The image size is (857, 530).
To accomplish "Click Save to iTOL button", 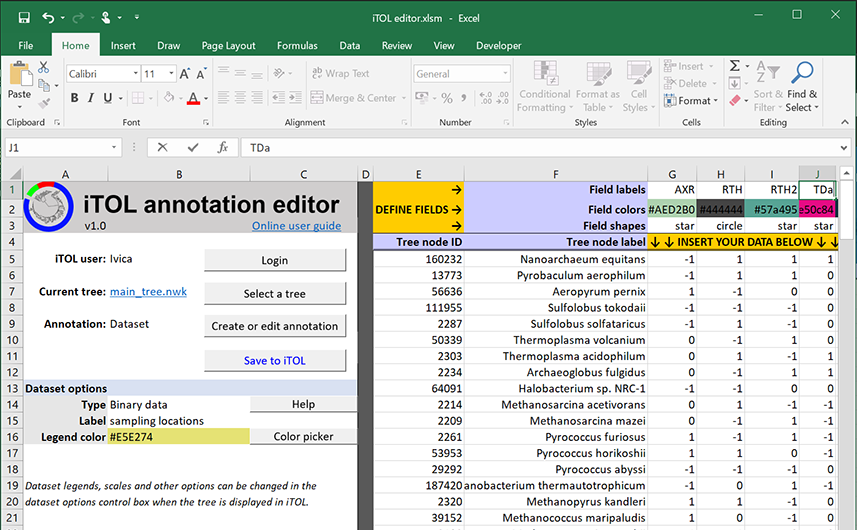I will (x=275, y=361).
